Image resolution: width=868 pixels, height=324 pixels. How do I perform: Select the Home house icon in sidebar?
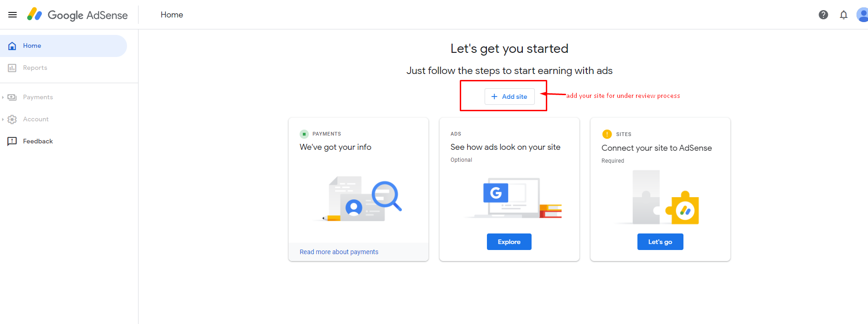point(12,45)
